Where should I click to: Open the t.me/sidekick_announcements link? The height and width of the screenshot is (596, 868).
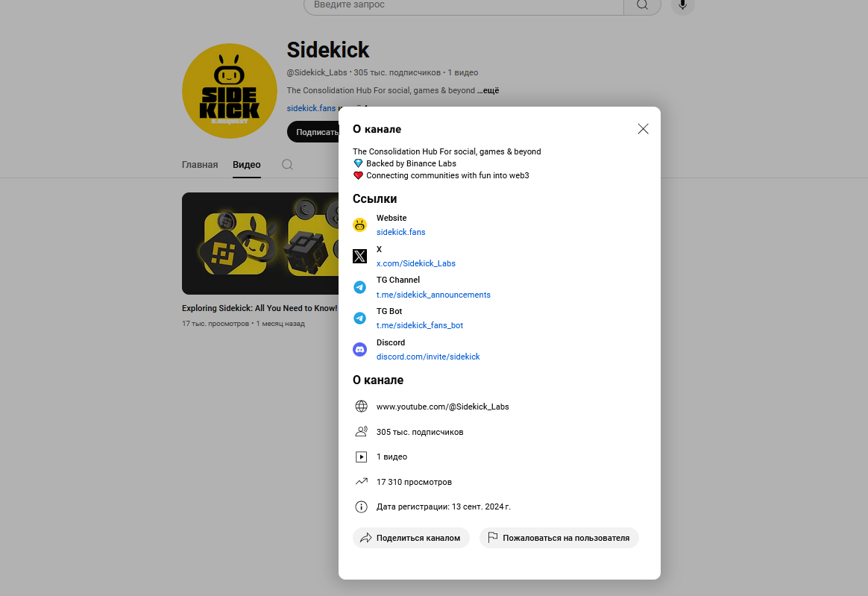[x=433, y=295]
